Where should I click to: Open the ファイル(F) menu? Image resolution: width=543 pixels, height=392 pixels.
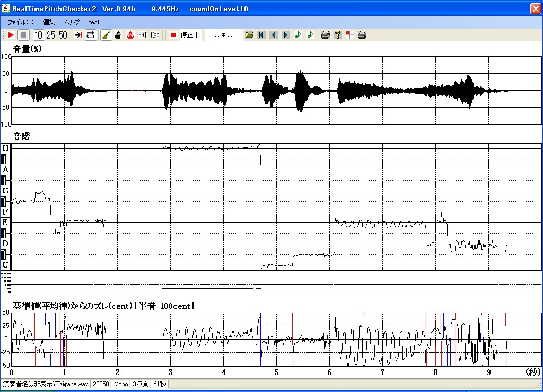click(21, 22)
